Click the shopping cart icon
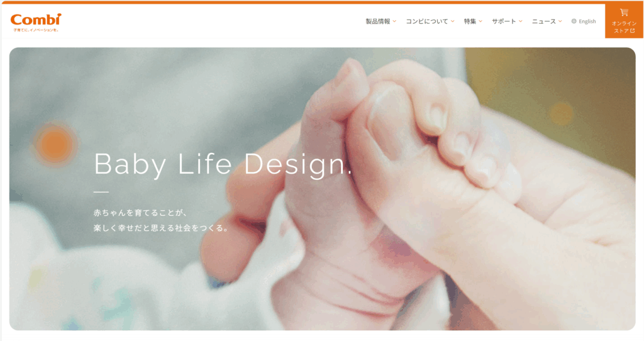644x341 pixels. click(624, 13)
